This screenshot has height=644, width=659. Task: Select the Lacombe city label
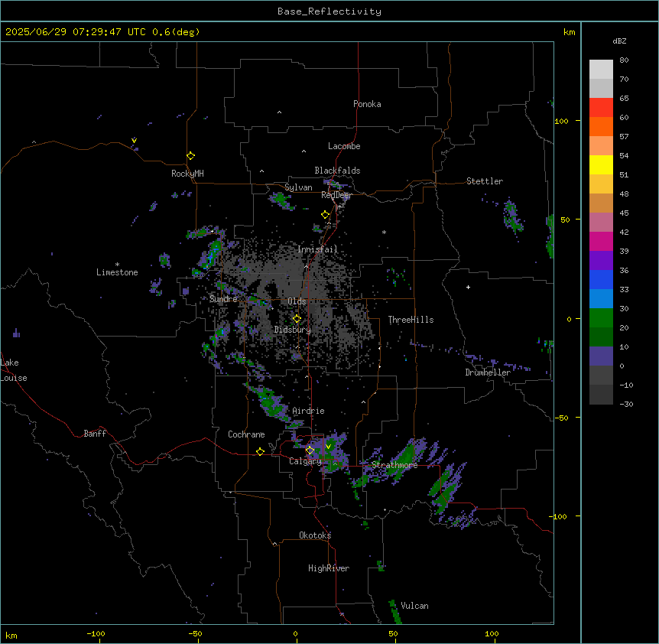tap(344, 146)
